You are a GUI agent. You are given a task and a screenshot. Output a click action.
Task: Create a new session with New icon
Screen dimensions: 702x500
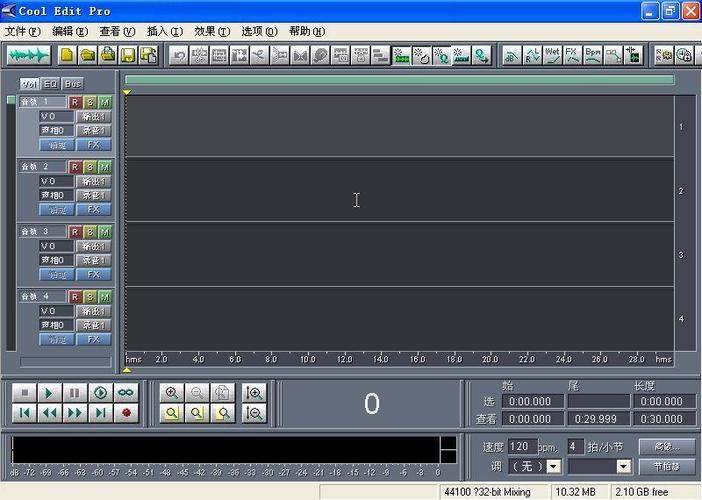coord(67,55)
